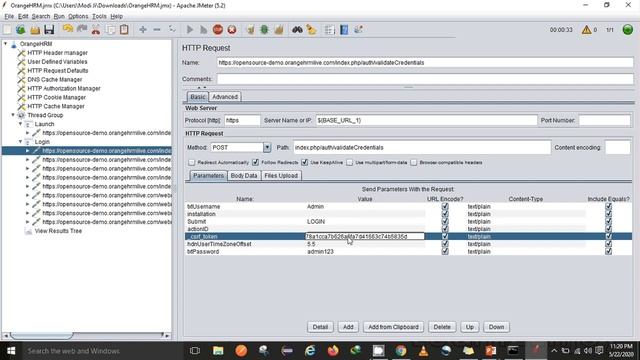Open the Method dropdown showing POST
Image resolution: width=640 pixels, height=360 pixels.
coord(267,147)
